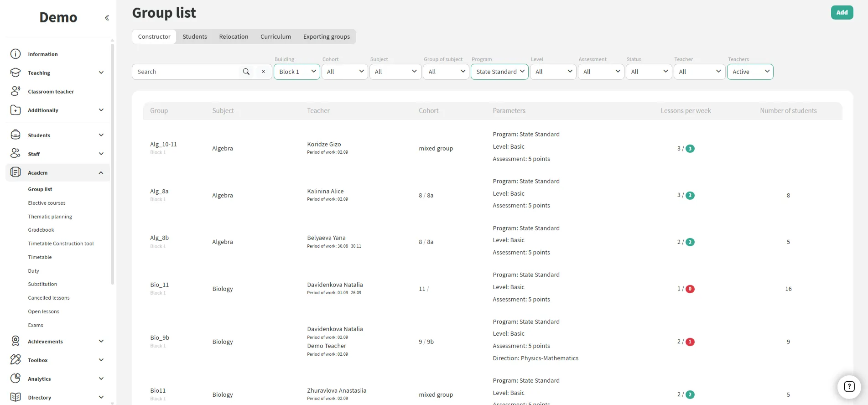Screen dimensions: 868x405
Task: Click the Analytics pie chart icon
Action: coord(16,379)
